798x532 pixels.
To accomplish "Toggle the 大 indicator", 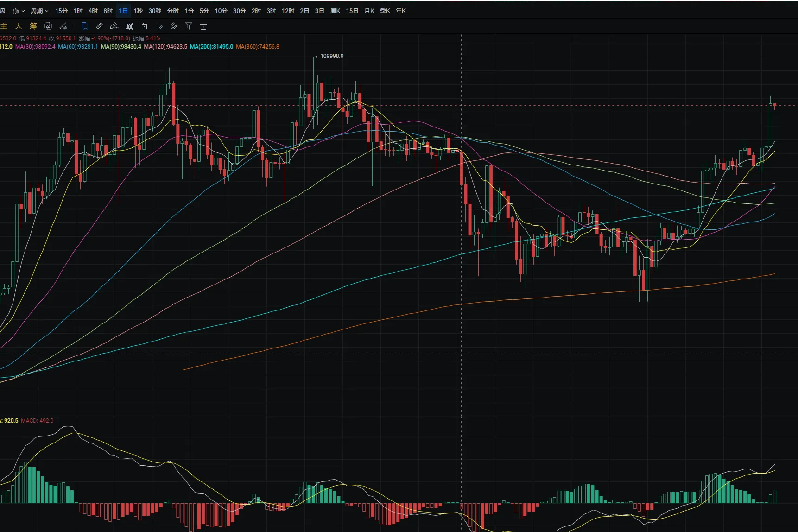I will coord(19,26).
